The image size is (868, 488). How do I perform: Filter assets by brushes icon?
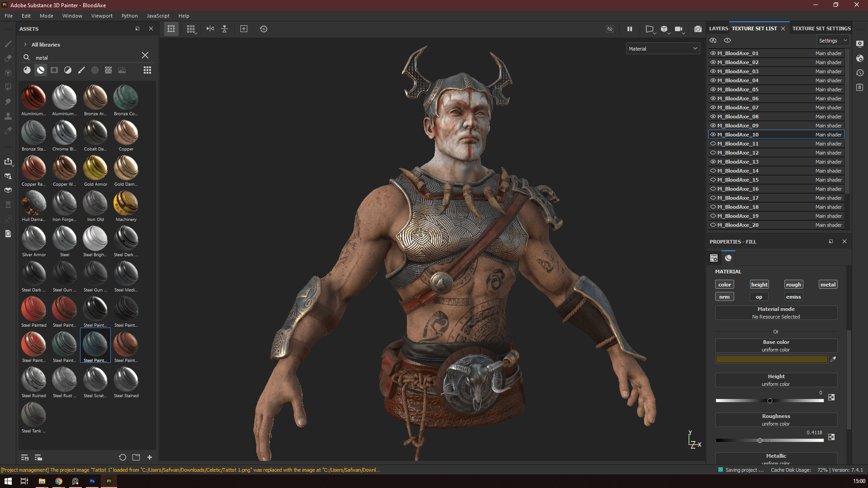(x=81, y=70)
